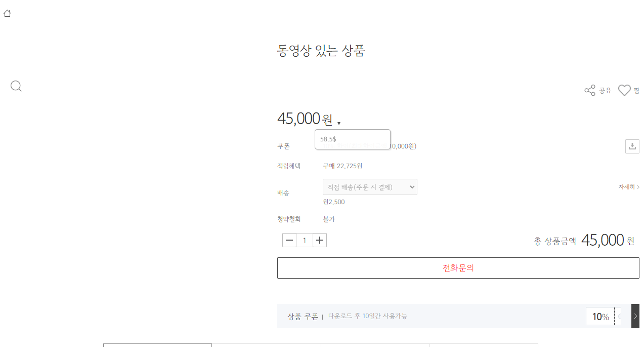This screenshot has height=347, width=644.
Task: Add product to wishlist via heart icon
Action: point(624,91)
